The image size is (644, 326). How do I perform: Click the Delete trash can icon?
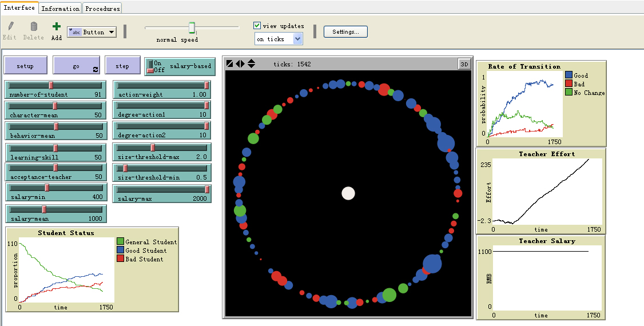pyautogui.click(x=34, y=27)
